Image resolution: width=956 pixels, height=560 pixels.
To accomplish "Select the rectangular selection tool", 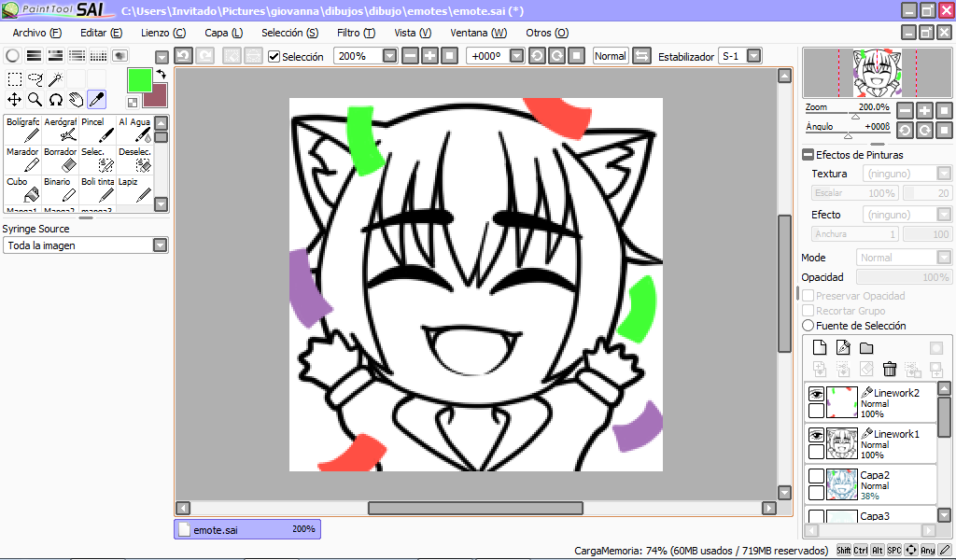I will [15, 78].
